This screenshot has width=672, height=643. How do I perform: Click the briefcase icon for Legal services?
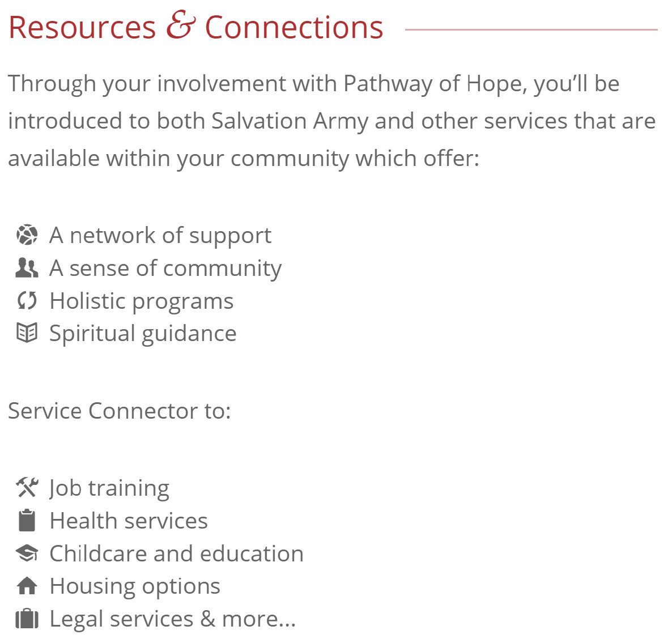click(x=27, y=618)
